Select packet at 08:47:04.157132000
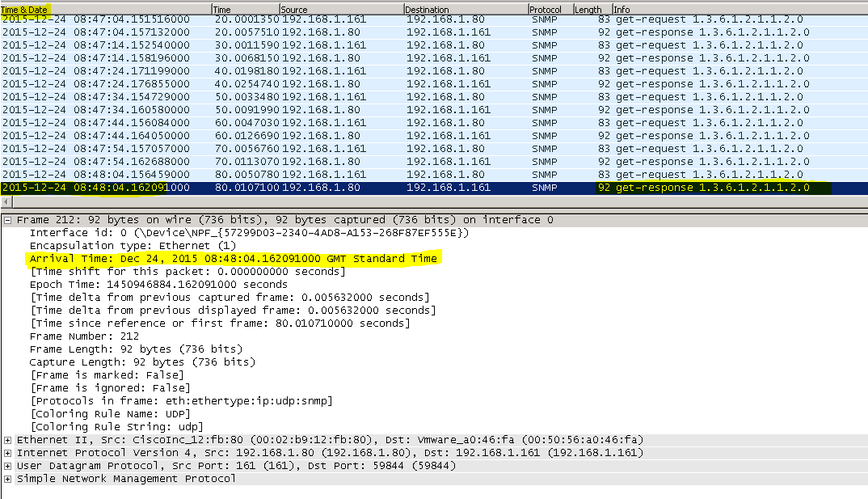The width and height of the screenshot is (868, 499). [x=434, y=32]
